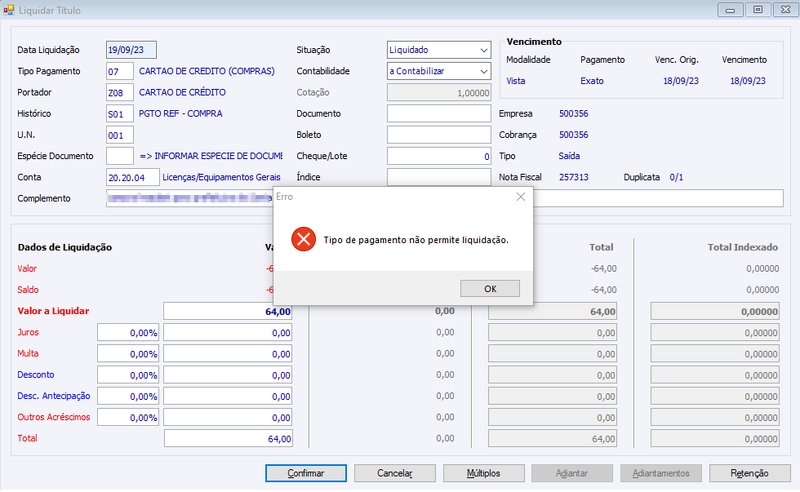This screenshot has height=492, width=800.
Task: Click the empty Espécie Documento field
Action: point(120,156)
